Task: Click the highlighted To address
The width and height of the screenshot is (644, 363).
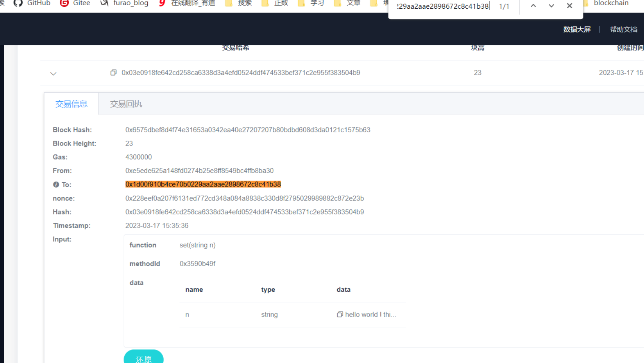Action: click(203, 184)
